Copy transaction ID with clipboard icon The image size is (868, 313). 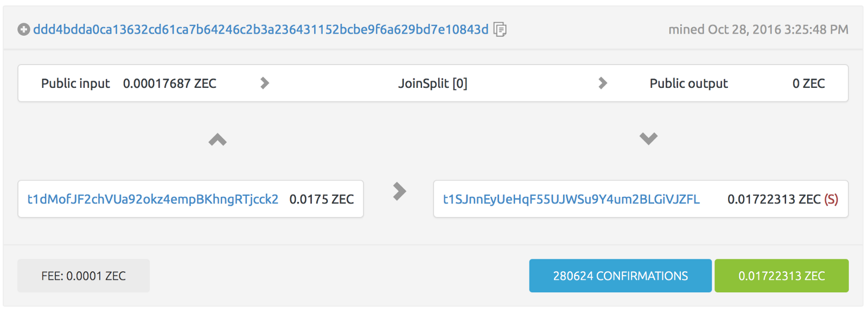500,29
